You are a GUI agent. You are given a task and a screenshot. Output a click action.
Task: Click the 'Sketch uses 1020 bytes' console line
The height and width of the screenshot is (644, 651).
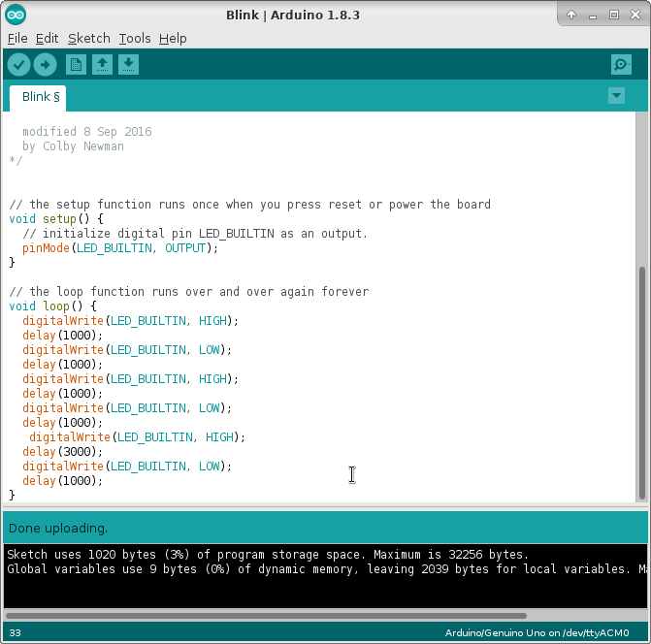point(268,555)
